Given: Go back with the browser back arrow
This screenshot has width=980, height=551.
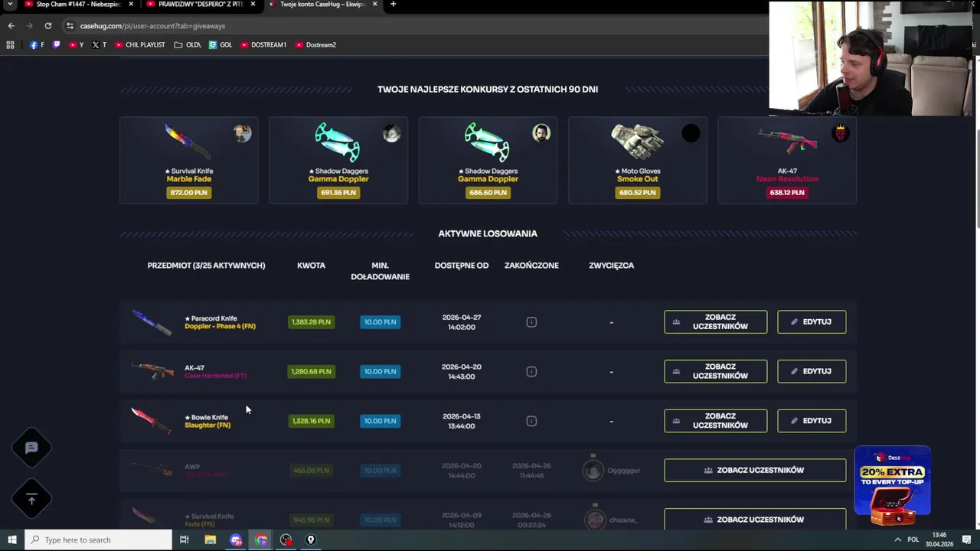Looking at the screenshot, I should [11, 25].
